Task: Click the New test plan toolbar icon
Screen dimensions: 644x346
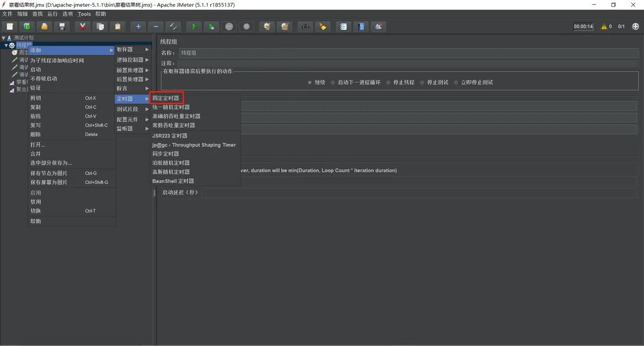Action: pyautogui.click(x=10, y=27)
